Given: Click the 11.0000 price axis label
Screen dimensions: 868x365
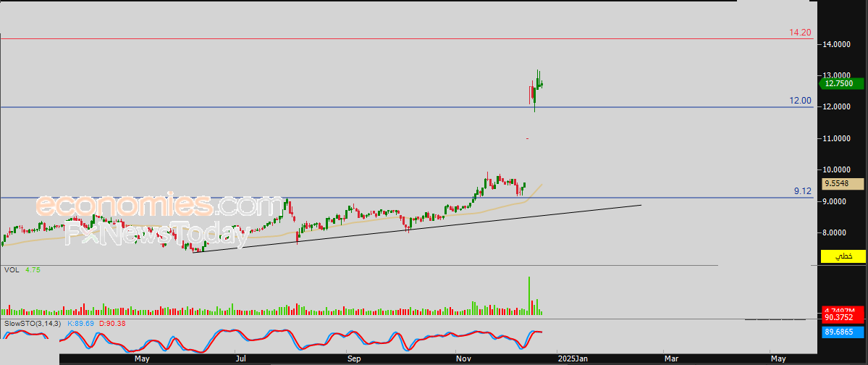Looking at the screenshot, I should [836, 138].
